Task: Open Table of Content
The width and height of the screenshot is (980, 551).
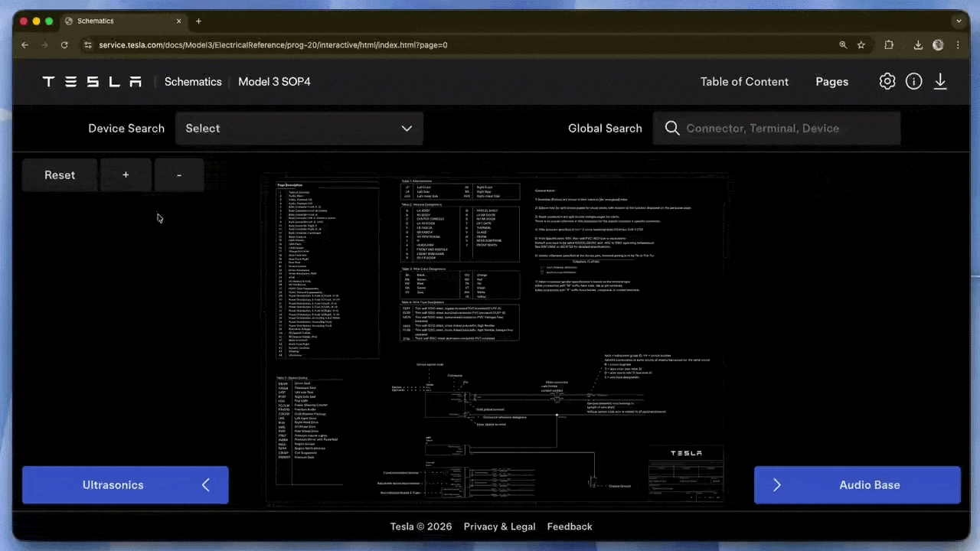Action: pyautogui.click(x=743, y=82)
